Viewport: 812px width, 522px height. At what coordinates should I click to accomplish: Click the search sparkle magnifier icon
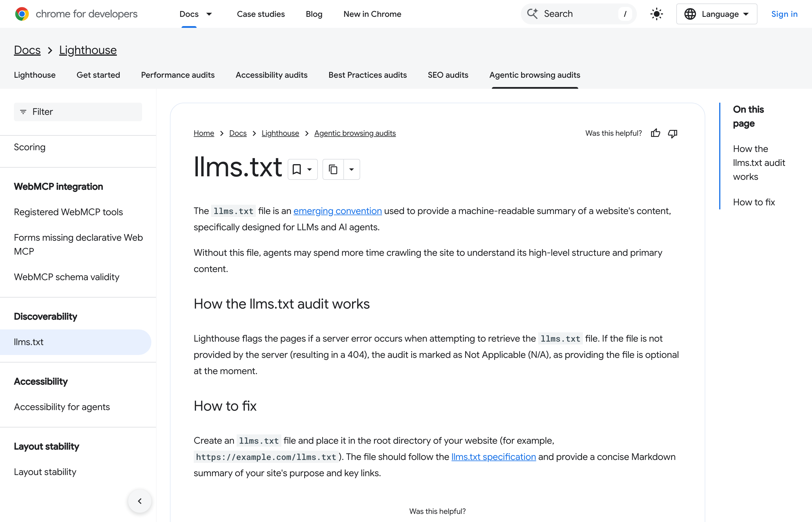tap(532, 14)
